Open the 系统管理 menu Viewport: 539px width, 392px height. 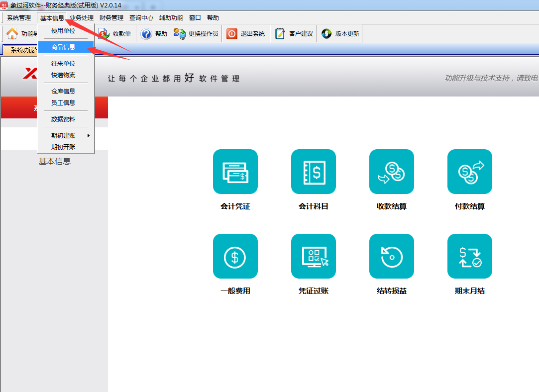19,18
